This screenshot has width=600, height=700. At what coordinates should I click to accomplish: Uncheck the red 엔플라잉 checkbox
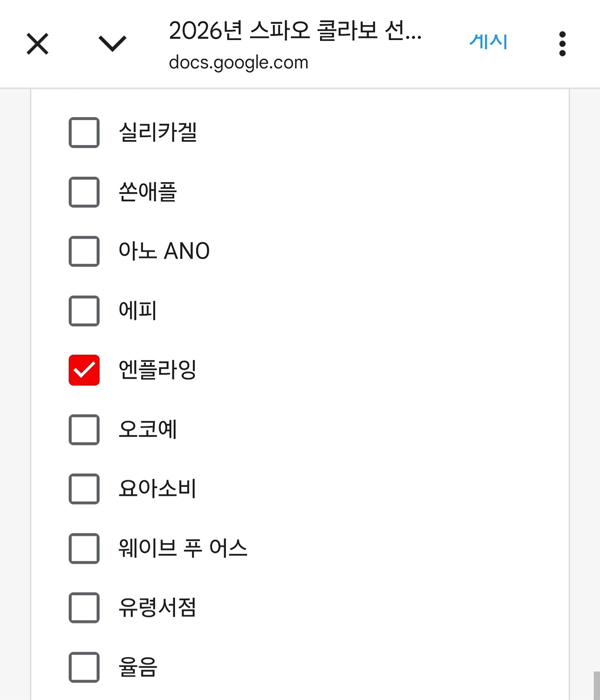pyautogui.click(x=84, y=370)
